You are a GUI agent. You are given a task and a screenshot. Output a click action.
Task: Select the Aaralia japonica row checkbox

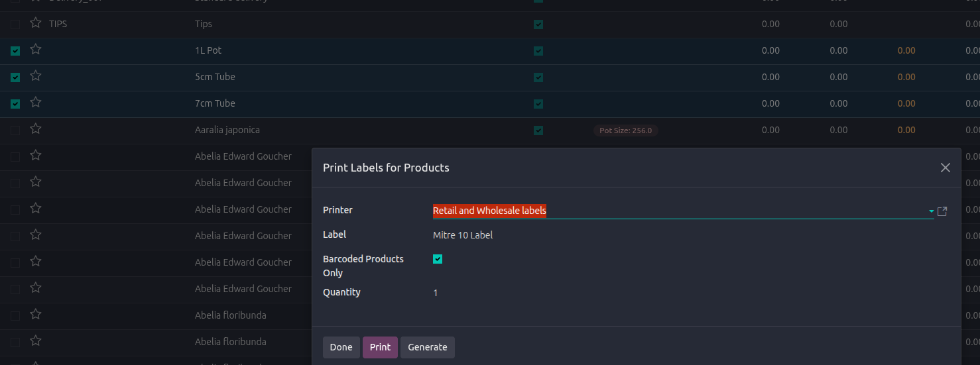tap(15, 130)
